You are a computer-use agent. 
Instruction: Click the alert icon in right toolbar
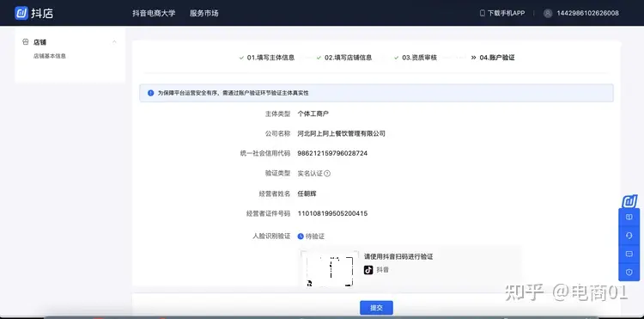pyautogui.click(x=629, y=272)
